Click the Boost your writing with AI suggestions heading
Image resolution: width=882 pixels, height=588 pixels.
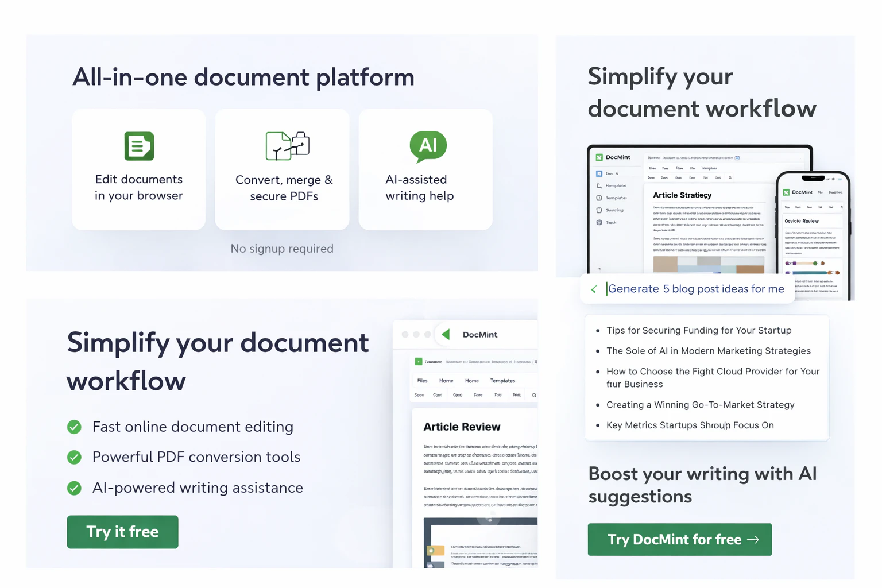coord(702,485)
